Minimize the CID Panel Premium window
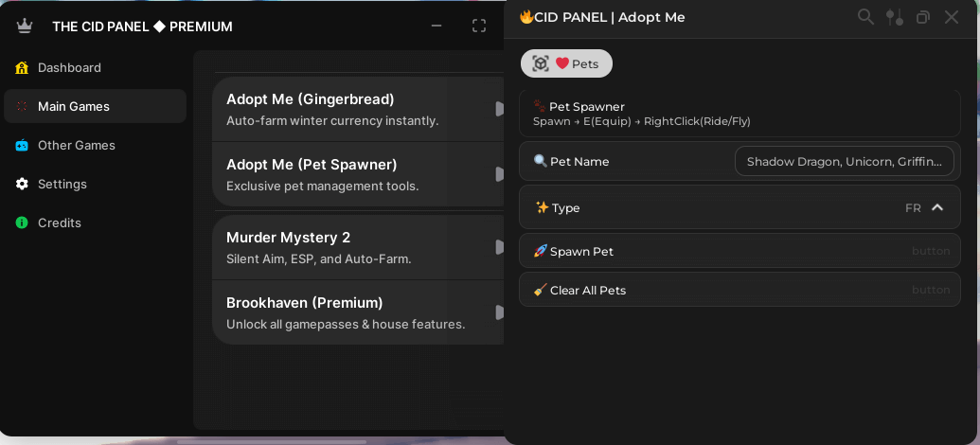This screenshot has width=980, height=445. 437,26
